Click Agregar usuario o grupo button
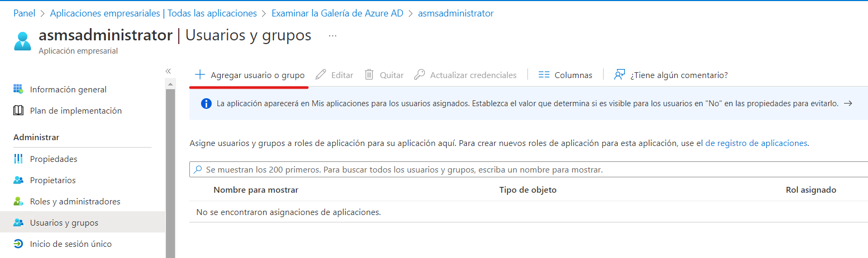868x258 pixels. [249, 75]
